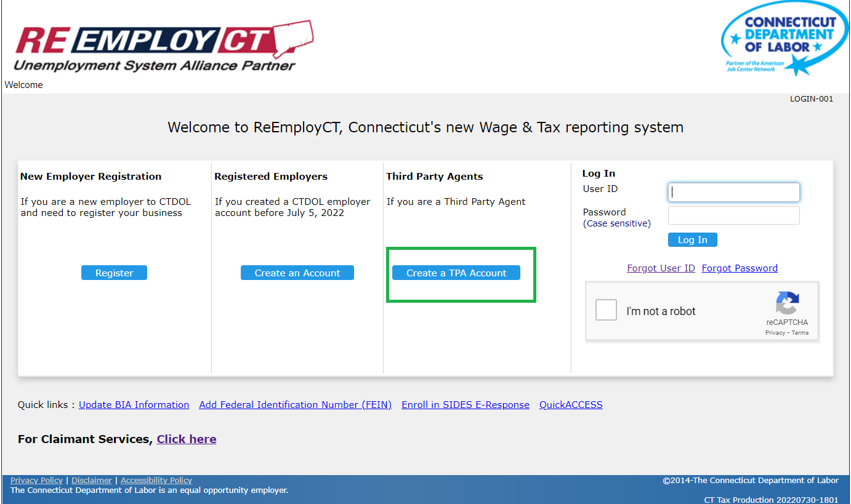Open the Disclaimer footer link
This screenshot has height=504, width=851.
click(x=92, y=481)
